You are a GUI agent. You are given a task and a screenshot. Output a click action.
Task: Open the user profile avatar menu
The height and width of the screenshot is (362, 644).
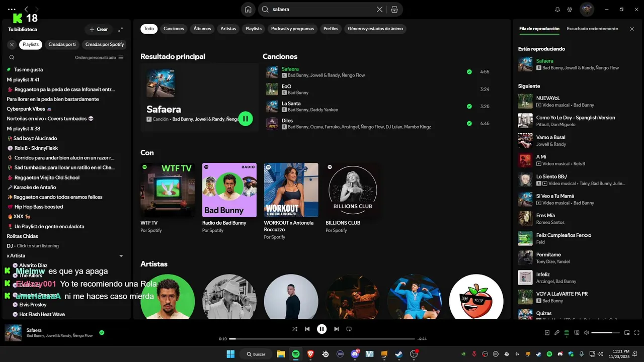[587, 9]
